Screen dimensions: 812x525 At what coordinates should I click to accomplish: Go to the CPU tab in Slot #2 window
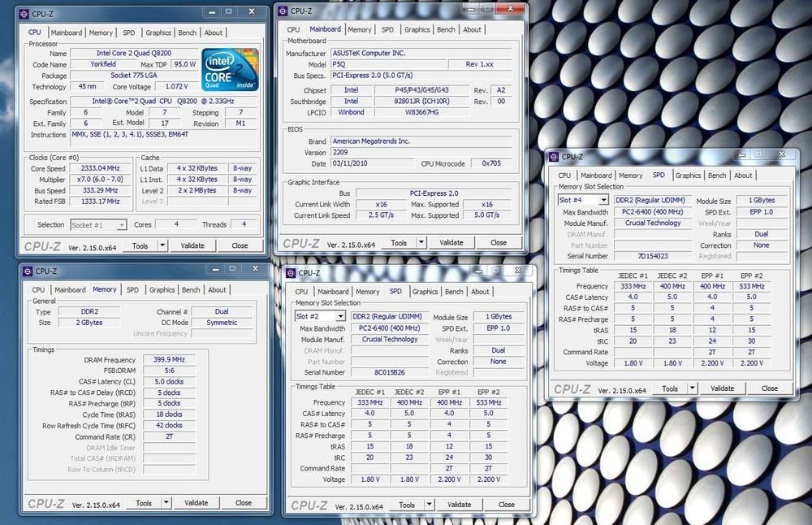[x=301, y=292]
